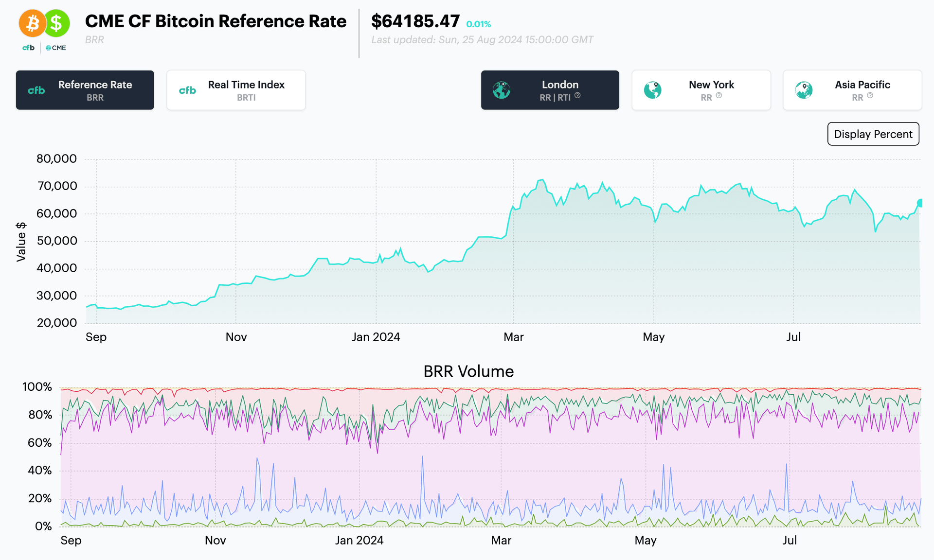Click cfb icon in Real Time Index tab
The height and width of the screenshot is (560, 934).
point(187,90)
